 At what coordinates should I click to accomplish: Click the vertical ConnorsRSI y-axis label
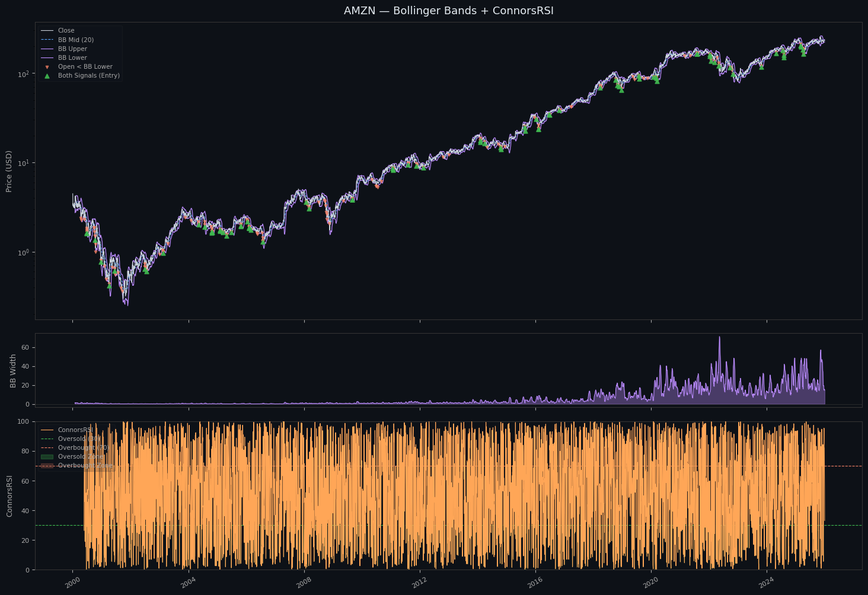(x=9, y=496)
